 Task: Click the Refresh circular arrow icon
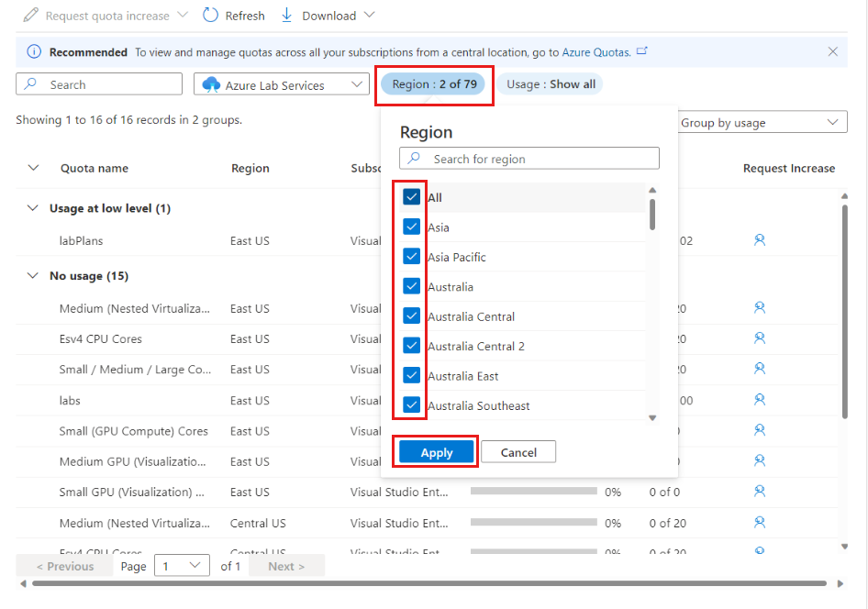pos(210,15)
